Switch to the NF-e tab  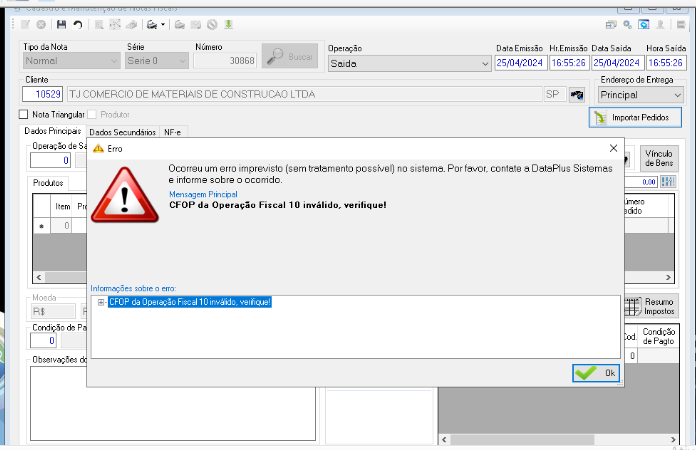tap(172, 132)
